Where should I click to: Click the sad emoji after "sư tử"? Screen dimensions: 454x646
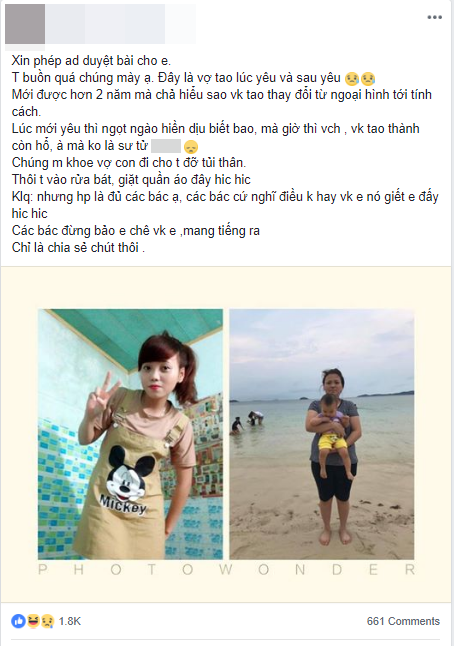[x=191, y=147]
